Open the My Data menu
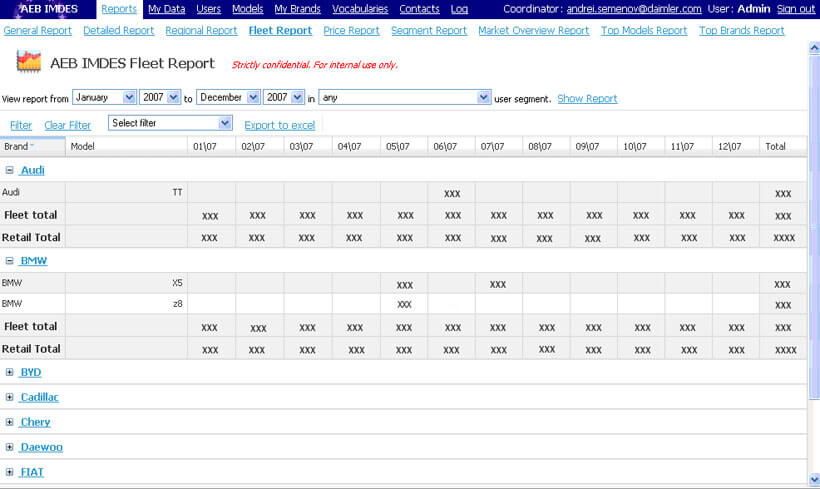Image resolution: width=820 pixels, height=489 pixels. point(166,9)
